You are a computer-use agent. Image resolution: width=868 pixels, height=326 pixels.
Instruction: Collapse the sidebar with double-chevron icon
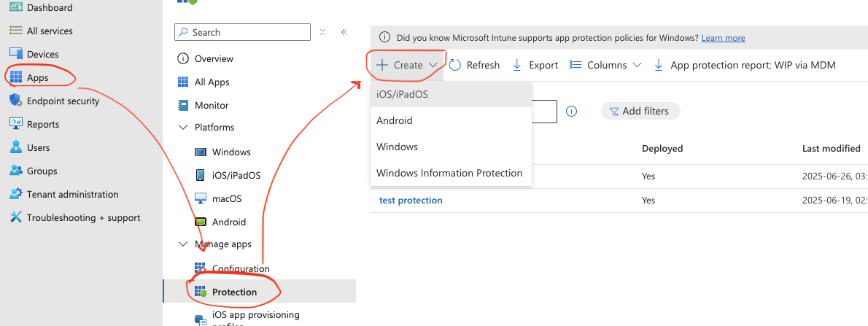point(344,32)
